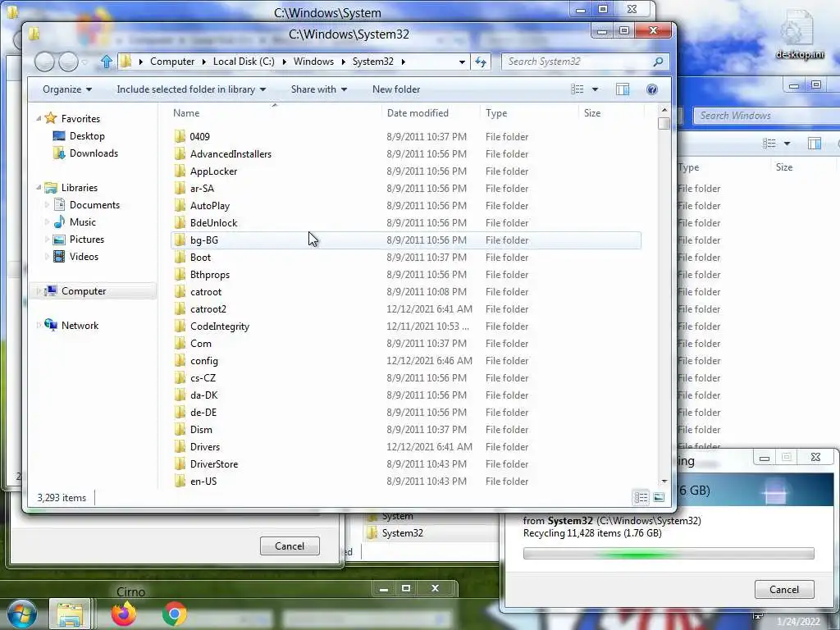Sort by the Size column header

coord(611,113)
